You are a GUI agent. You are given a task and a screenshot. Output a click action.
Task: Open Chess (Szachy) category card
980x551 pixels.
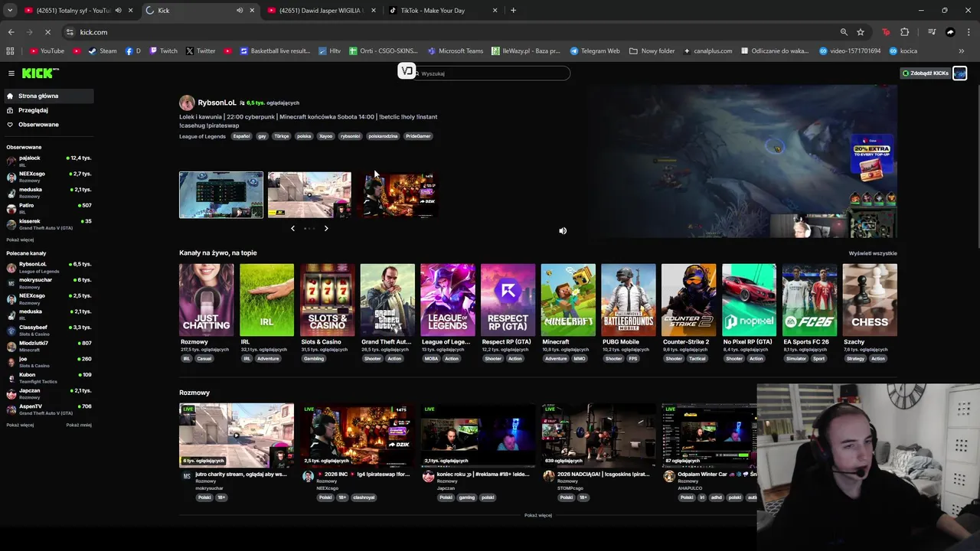coord(870,300)
